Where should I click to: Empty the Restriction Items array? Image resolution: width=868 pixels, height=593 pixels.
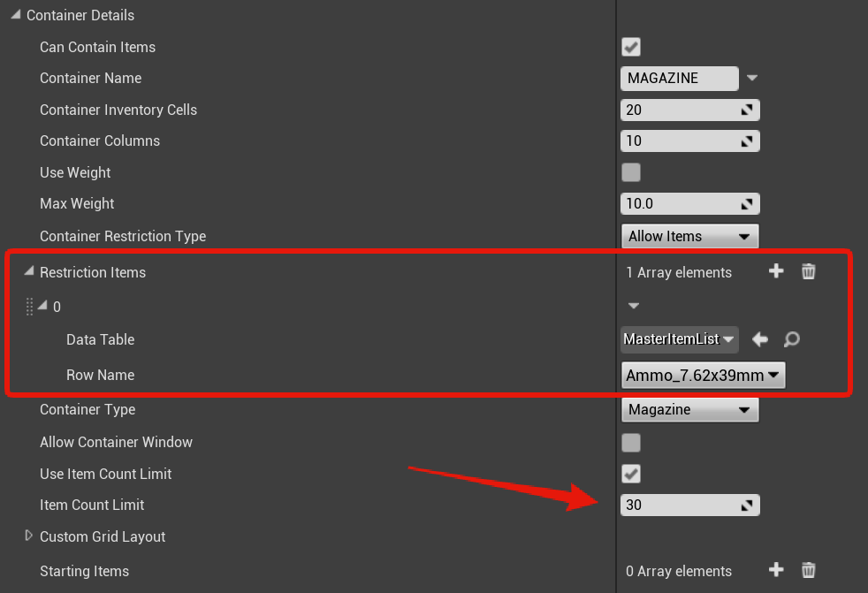[x=808, y=271]
